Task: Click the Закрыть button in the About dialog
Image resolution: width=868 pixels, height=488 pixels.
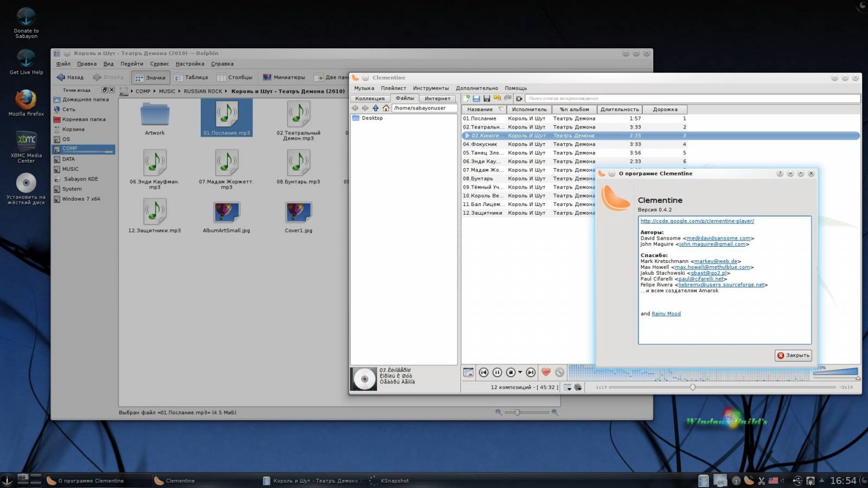Action: pyautogui.click(x=793, y=355)
